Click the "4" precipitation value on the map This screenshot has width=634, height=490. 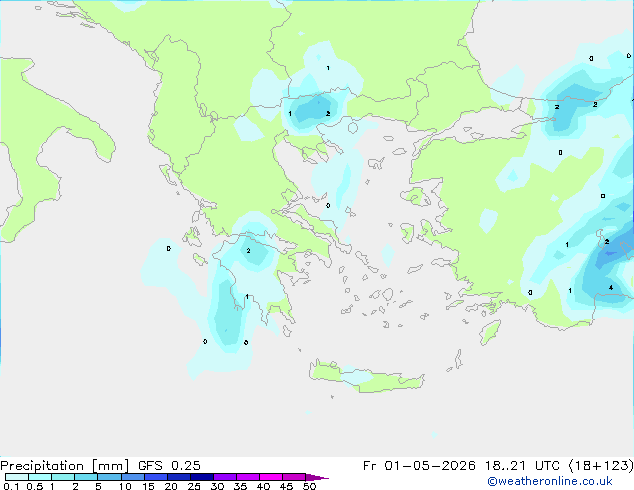coord(611,287)
